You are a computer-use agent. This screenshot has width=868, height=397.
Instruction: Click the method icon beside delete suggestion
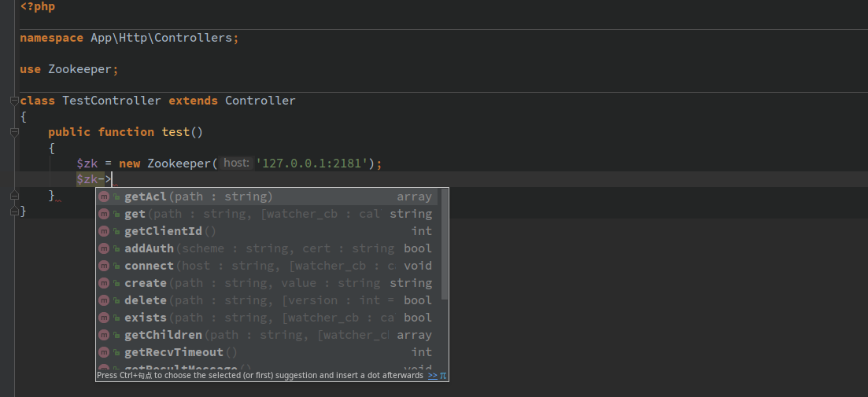point(104,300)
